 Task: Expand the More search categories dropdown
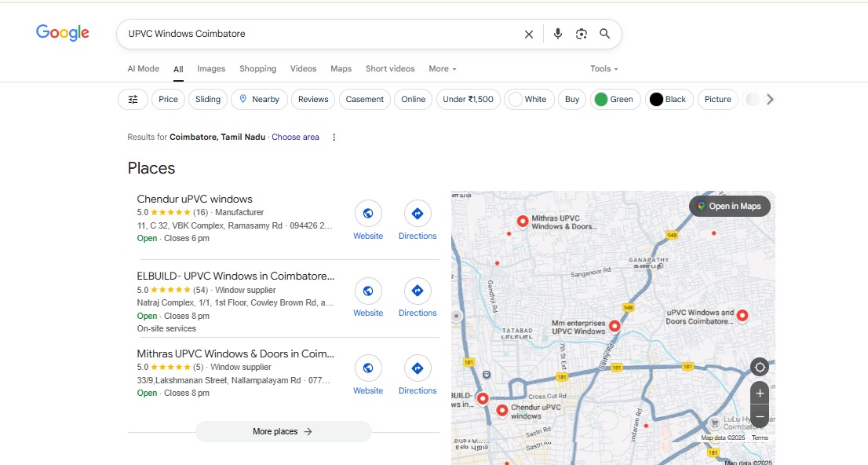[442, 69]
